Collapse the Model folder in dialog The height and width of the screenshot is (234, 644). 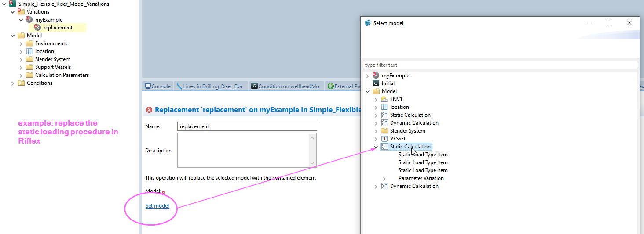[x=367, y=91]
